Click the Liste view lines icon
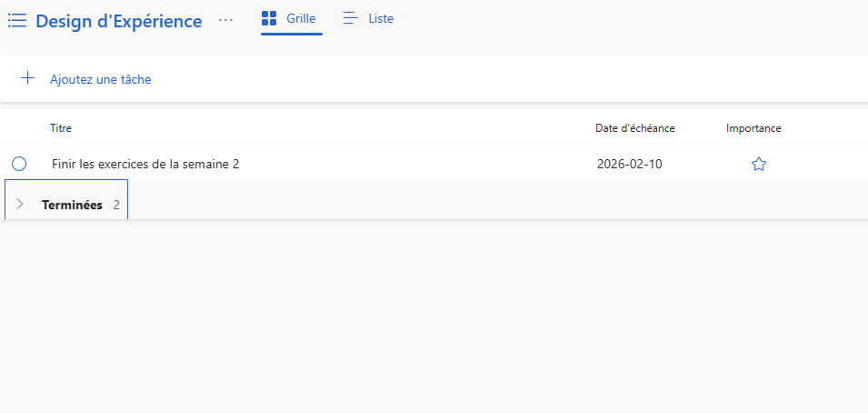 (x=351, y=18)
